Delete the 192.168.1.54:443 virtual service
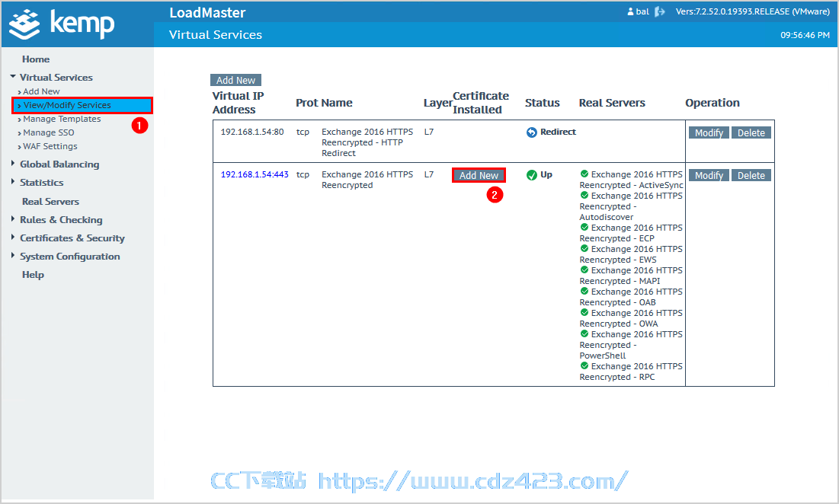 point(751,175)
